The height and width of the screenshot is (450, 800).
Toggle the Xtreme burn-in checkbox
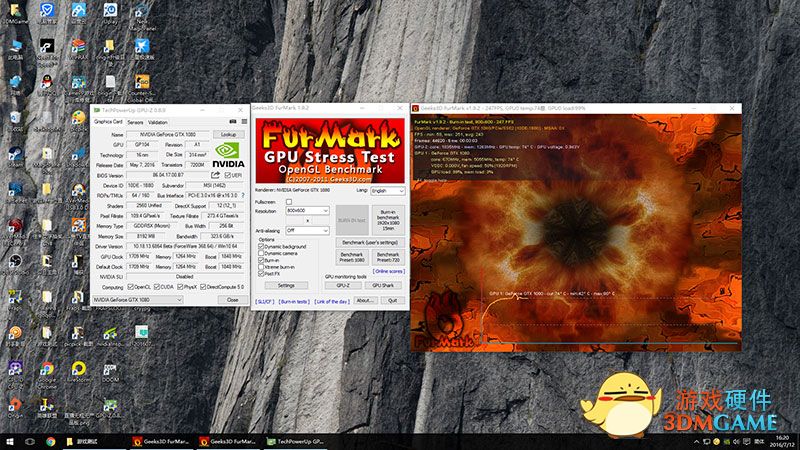click(261, 267)
